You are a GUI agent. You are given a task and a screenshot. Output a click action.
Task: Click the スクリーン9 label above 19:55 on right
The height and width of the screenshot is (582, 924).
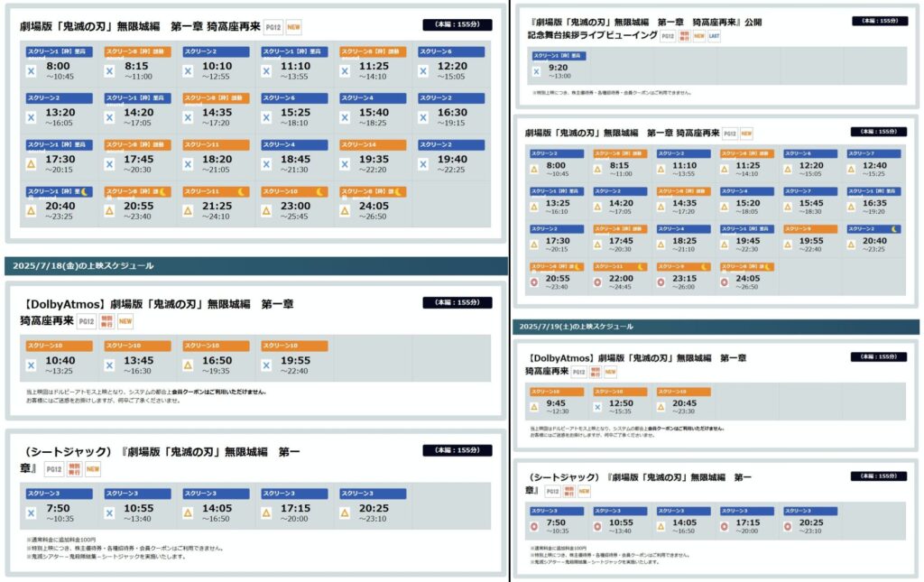click(x=810, y=228)
